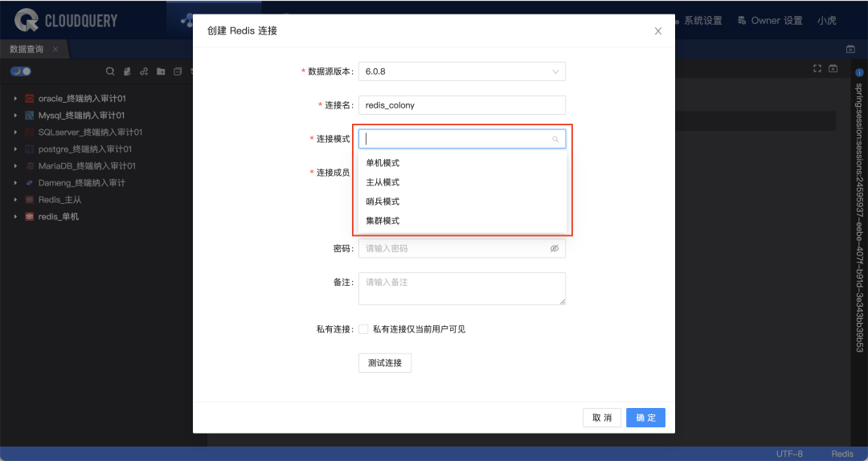Click the 连接模式 search combo box
The height and width of the screenshot is (461, 868).
point(462,139)
